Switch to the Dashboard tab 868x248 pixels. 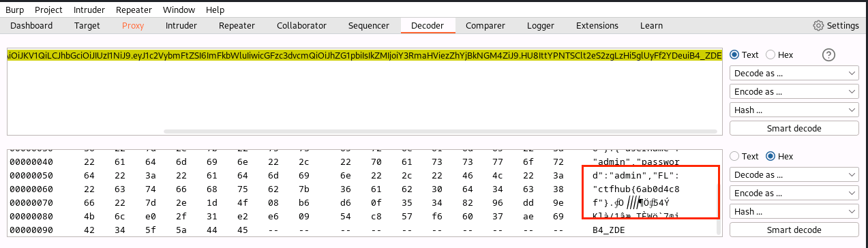click(x=31, y=26)
